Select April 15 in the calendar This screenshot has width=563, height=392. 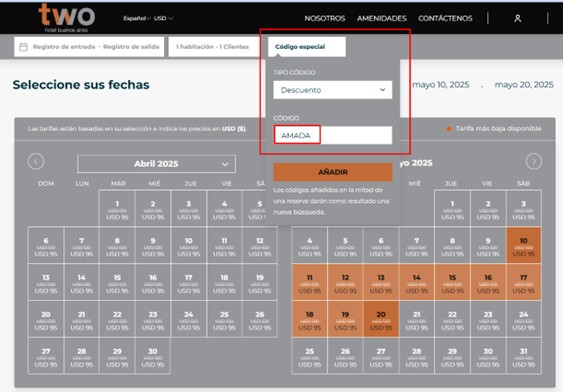pyautogui.click(x=117, y=283)
